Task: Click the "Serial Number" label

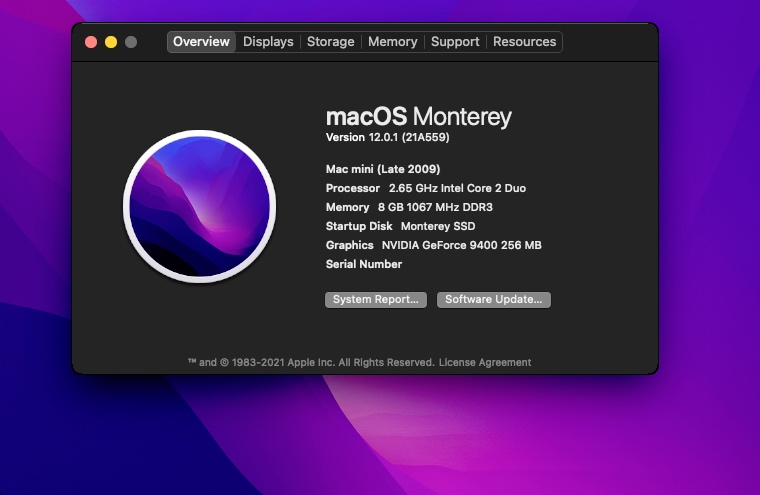Action: [x=364, y=264]
